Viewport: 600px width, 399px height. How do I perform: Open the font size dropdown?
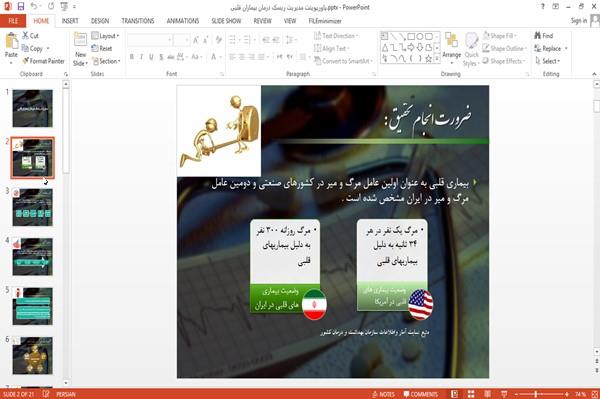(182, 40)
